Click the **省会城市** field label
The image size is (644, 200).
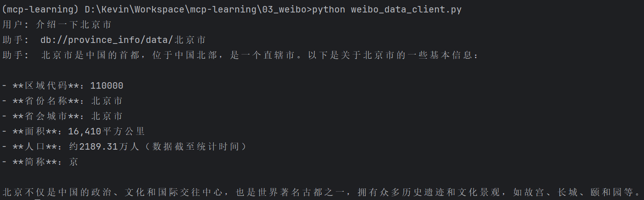coord(45,116)
